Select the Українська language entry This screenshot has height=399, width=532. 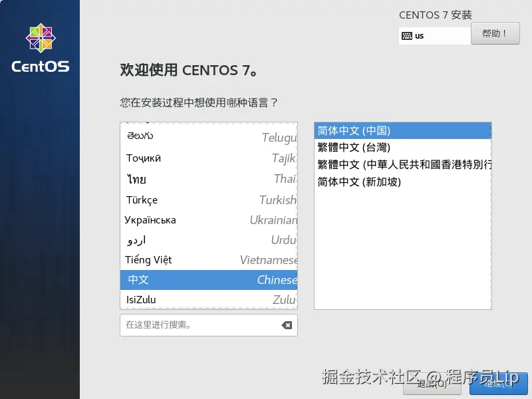pos(199,219)
